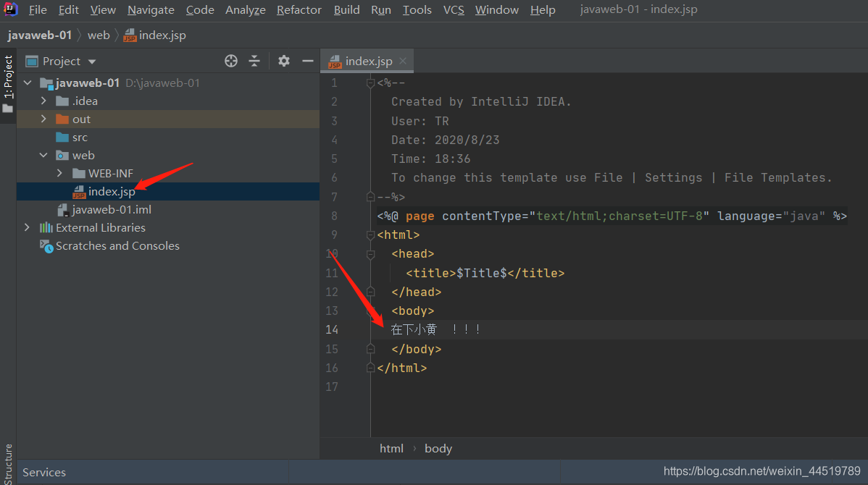Open the Code menu
868x485 pixels.
click(200, 10)
